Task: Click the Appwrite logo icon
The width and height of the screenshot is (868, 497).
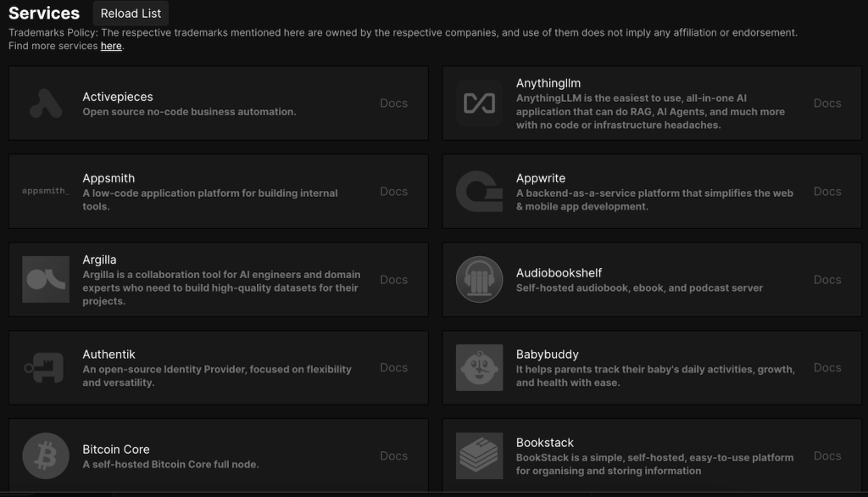Action: (x=479, y=191)
